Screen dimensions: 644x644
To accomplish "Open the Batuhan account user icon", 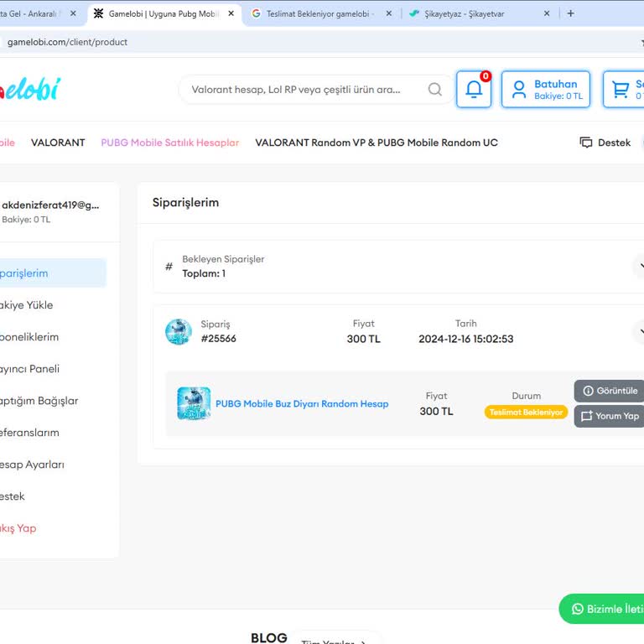I will click(519, 89).
